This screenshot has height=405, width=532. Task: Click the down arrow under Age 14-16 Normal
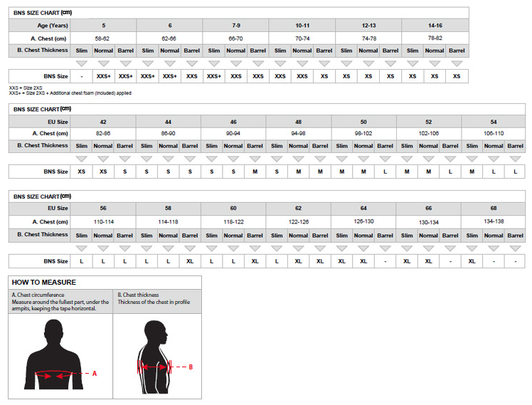click(435, 63)
